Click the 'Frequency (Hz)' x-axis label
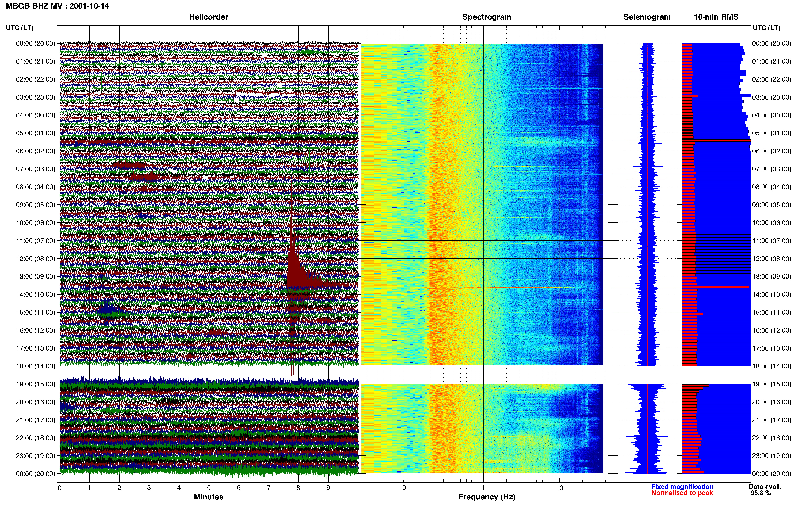The width and height of the screenshot is (812, 508). 487,497
